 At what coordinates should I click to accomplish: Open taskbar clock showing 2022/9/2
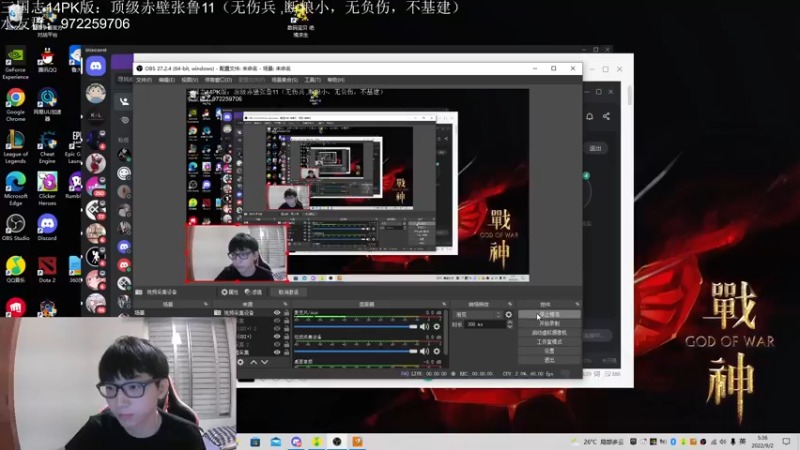pos(762,442)
